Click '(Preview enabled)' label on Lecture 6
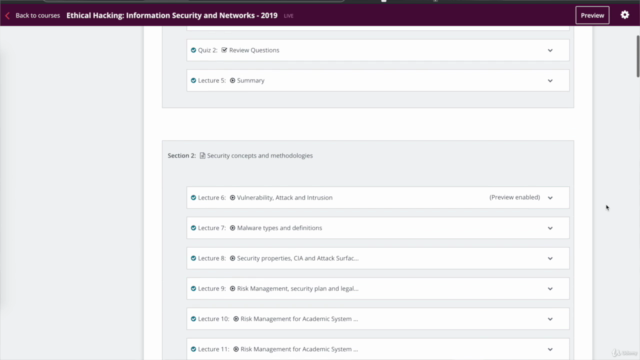Screen dimensions: 640x360 [515, 197]
